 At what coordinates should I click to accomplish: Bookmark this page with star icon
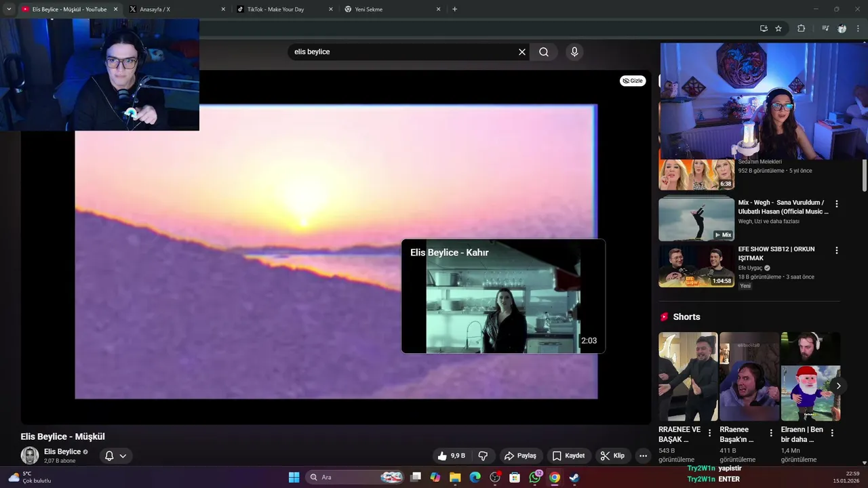[778, 28]
